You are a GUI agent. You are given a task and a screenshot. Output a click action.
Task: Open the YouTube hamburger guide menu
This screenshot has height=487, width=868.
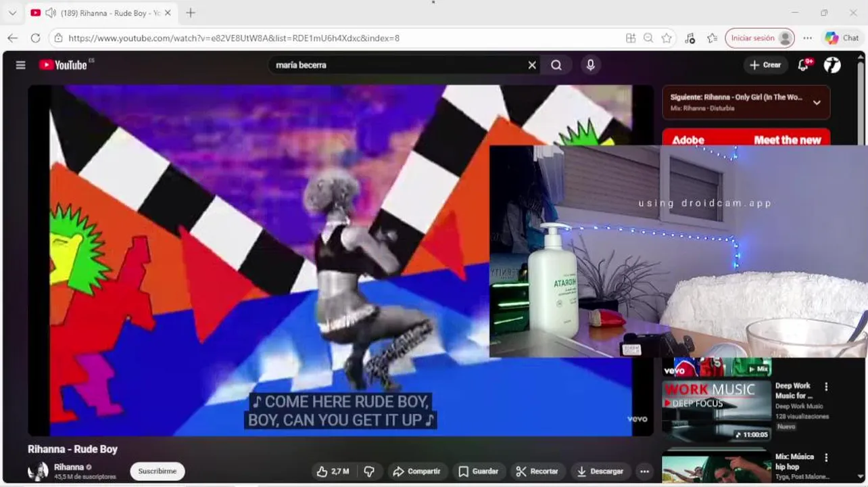pos(20,65)
